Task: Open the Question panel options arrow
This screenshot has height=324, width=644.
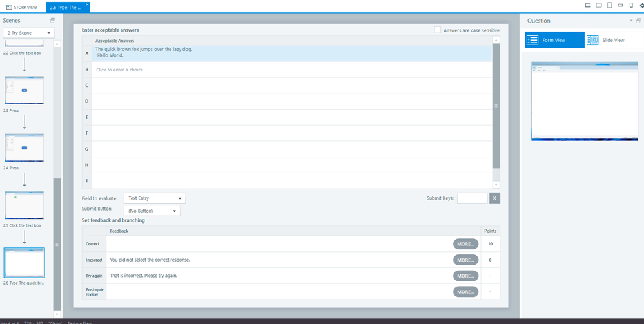Action: coord(632,21)
